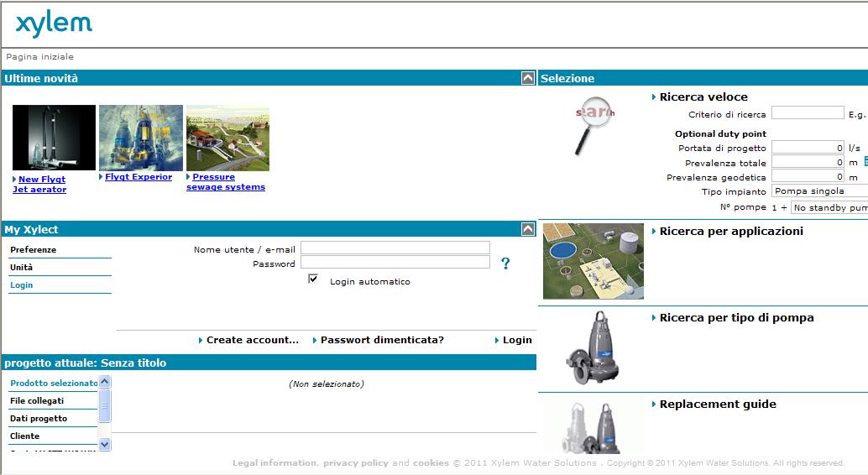The image size is (868, 475).
Task: Click the Password field
Action: tap(395, 263)
